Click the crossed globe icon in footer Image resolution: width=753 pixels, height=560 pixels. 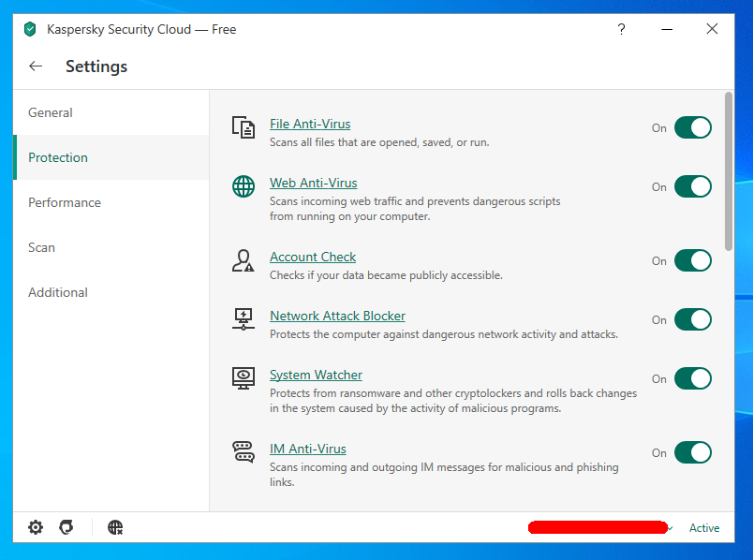115,527
